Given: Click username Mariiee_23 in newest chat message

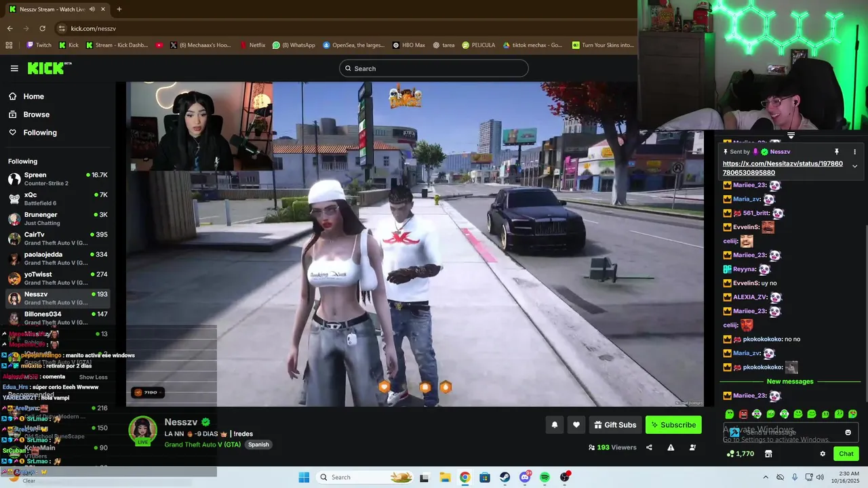Looking at the screenshot, I should tap(749, 396).
